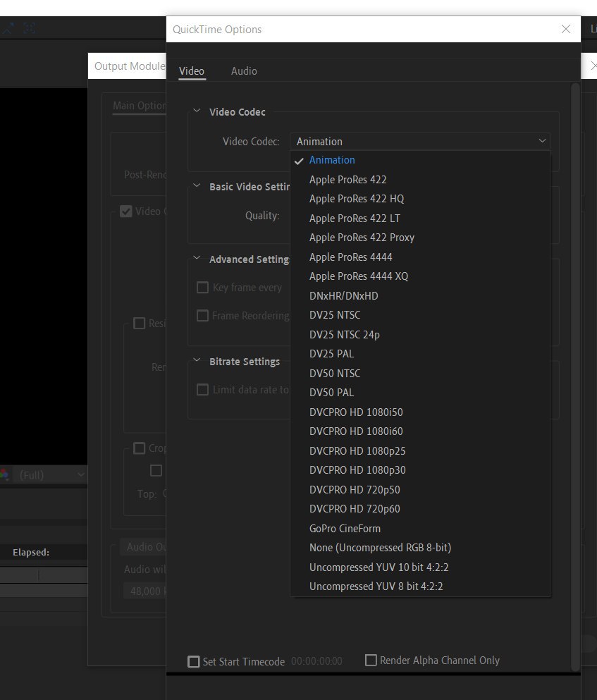Select DVCPRO HD 1080i50
Image resolution: width=597 pixels, height=700 pixels.
point(420,412)
